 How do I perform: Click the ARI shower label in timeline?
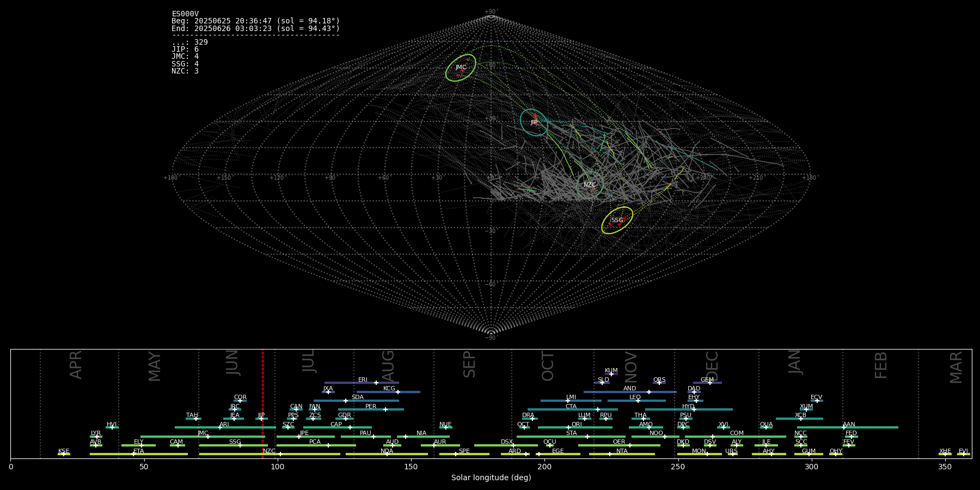(x=224, y=425)
